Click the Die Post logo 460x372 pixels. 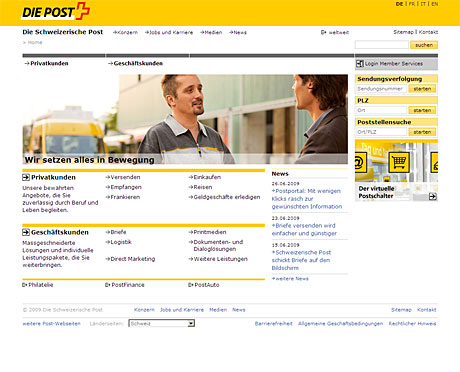pyautogui.click(x=55, y=11)
